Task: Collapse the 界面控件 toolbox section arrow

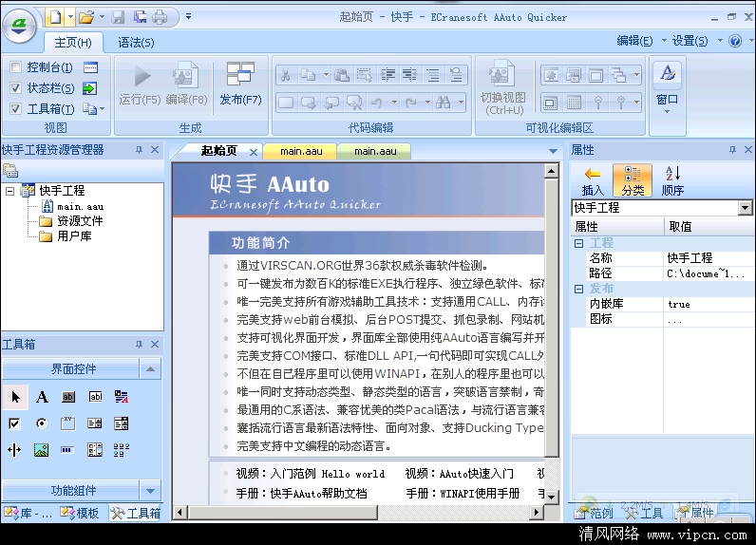Action: pyautogui.click(x=150, y=369)
